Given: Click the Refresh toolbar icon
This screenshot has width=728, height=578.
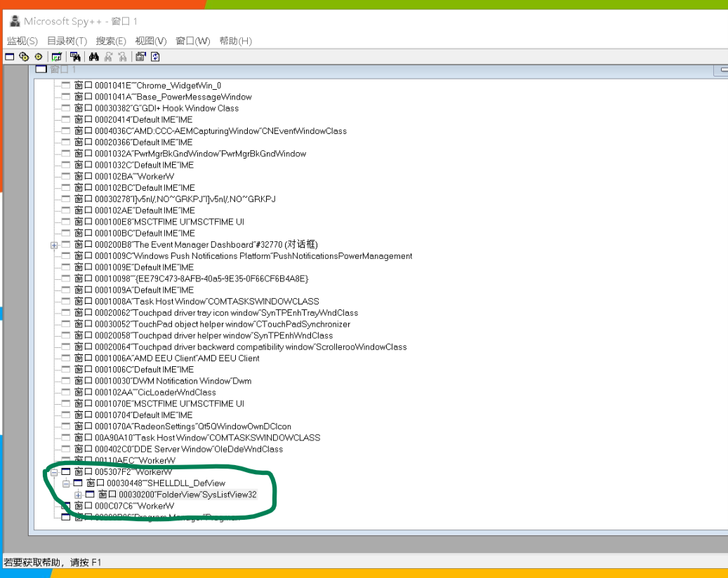Looking at the screenshot, I should (155, 57).
